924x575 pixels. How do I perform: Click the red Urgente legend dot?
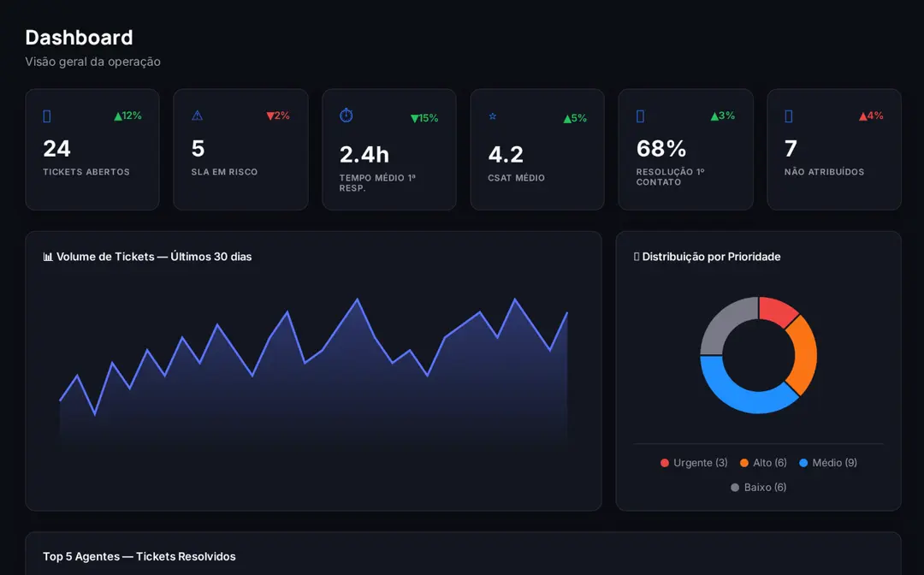[665, 463]
